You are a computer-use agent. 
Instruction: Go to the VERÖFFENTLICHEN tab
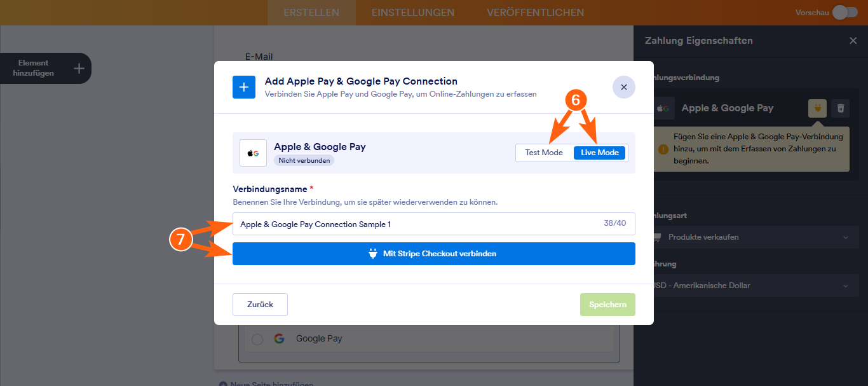[536, 13]
